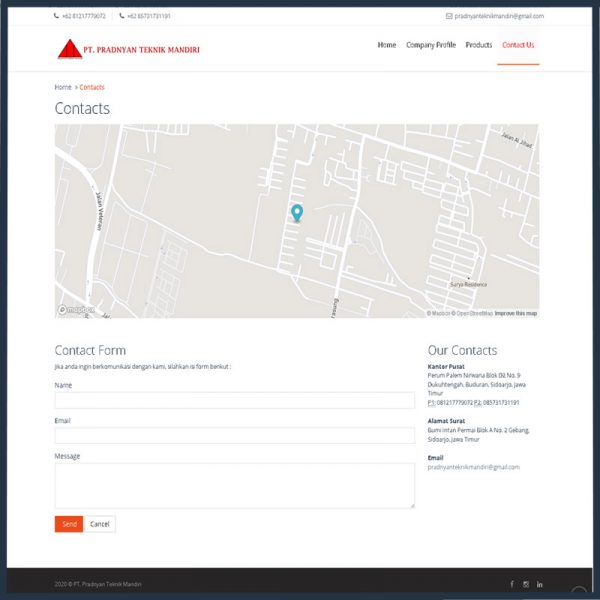Click the Alamat Surat heading

pyautogui.click(x=446, y=421)
